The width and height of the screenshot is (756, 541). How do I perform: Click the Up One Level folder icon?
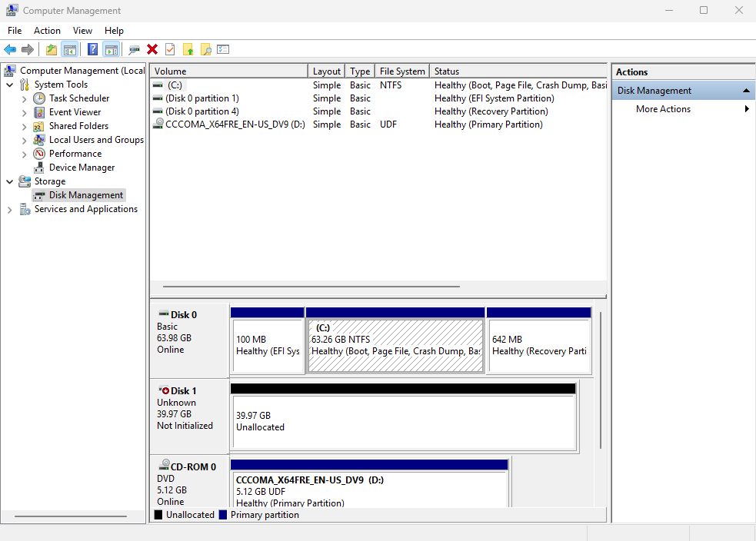click(x=51, y=49)
